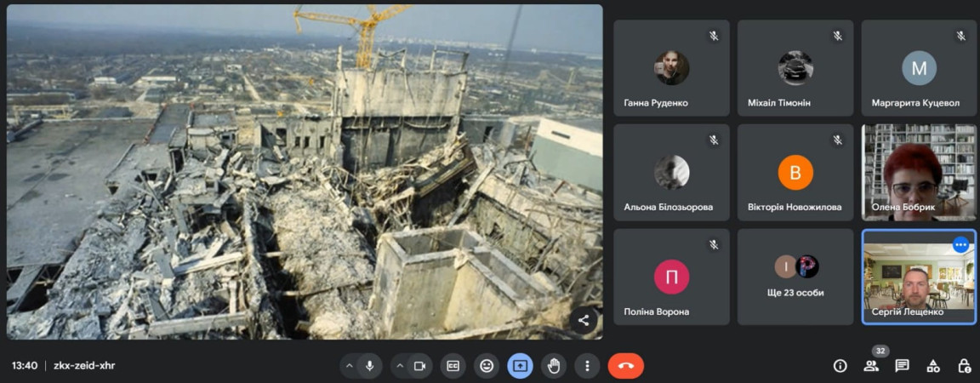Click meeting code zkx-zeid-xhr

(x=84, y=366)
